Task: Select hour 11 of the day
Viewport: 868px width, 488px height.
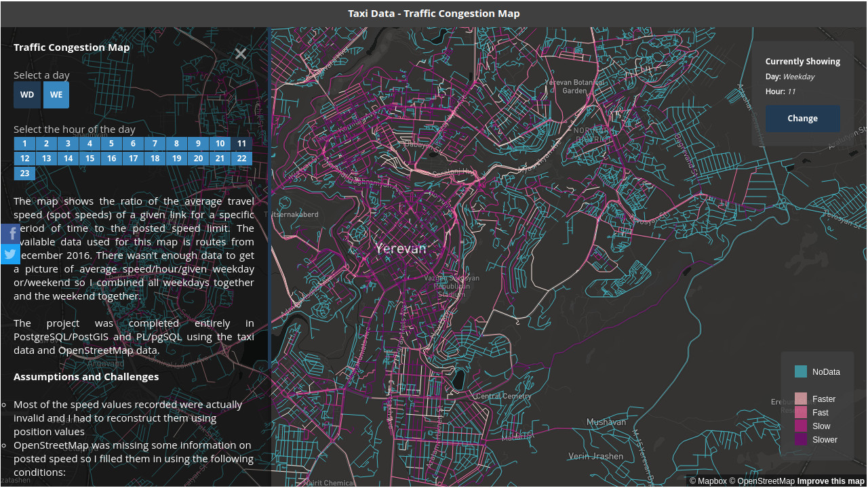Action: click(x=241, y=144)
